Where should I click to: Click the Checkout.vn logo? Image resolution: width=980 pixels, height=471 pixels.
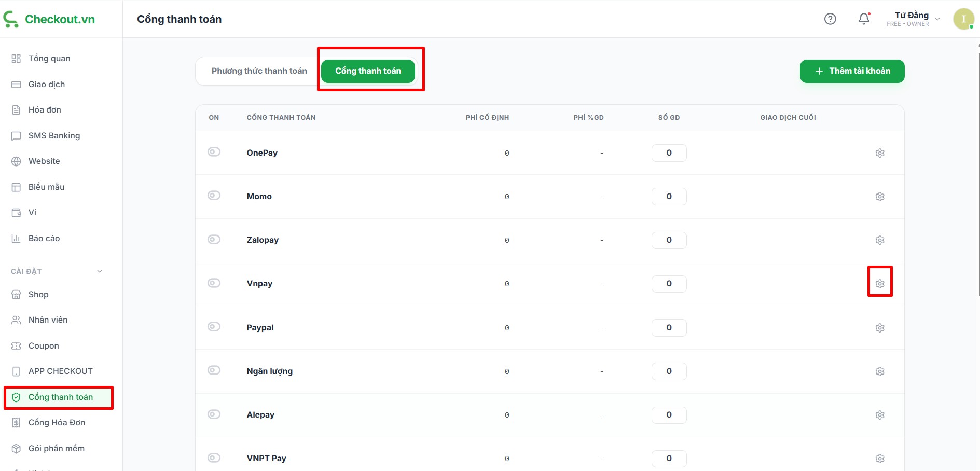tap(49, 19)
